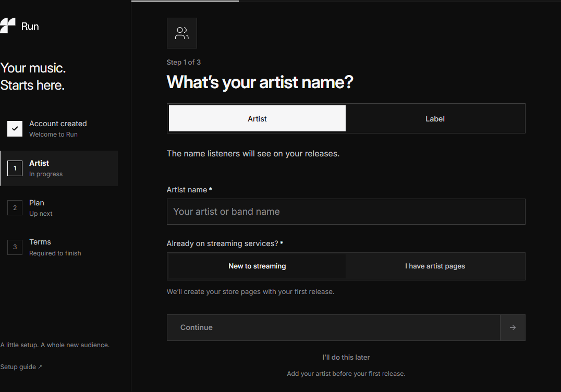The height and width of the screenshot is (392, 561).
Task: Click the people icon above Step 1
Action: pos(182,33)
